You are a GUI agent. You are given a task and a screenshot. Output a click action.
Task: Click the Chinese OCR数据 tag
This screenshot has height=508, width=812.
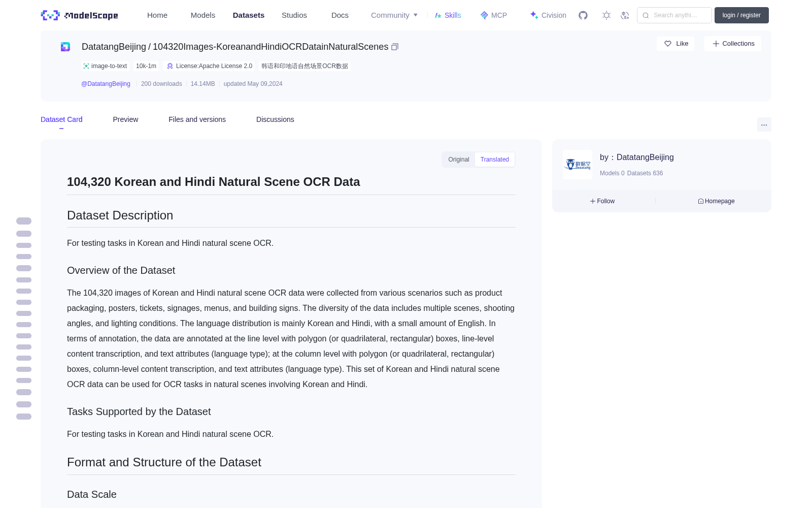click(x=304, y=66)
